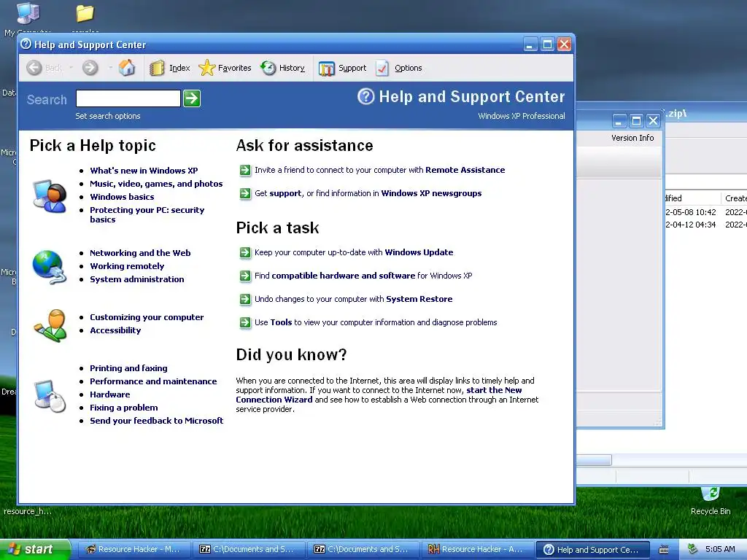Open History toolbar item
747x560 pixels.
point(282,68)
